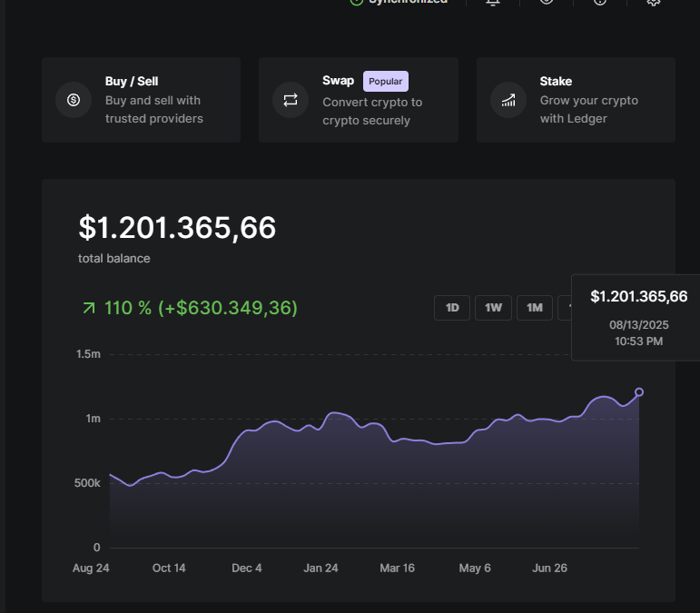700x613 pixels.
Task: Click the Swap arrows icon
Action: [x=291, y=100]
